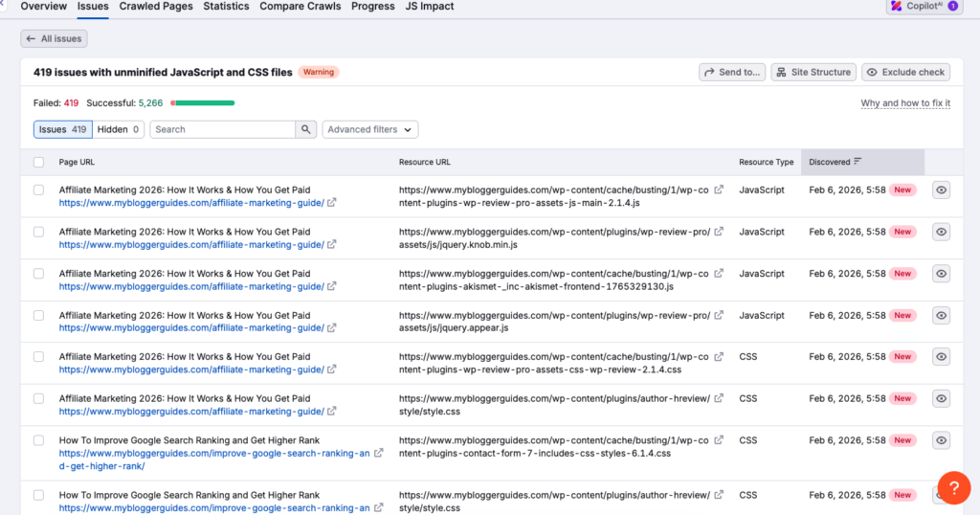Click the Warning badge
Viewport: 980px width, 515px height.
(x=318, y=72)
